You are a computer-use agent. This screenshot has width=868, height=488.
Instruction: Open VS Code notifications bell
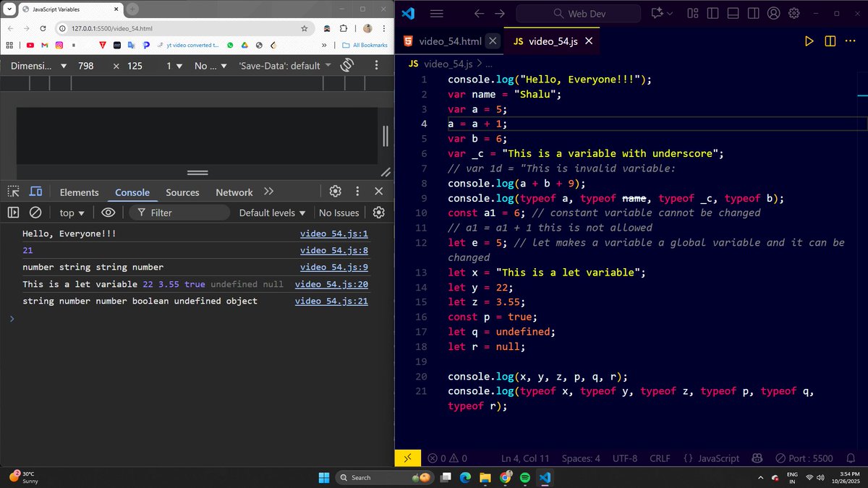pyautogui.click(x=852, y=458)
